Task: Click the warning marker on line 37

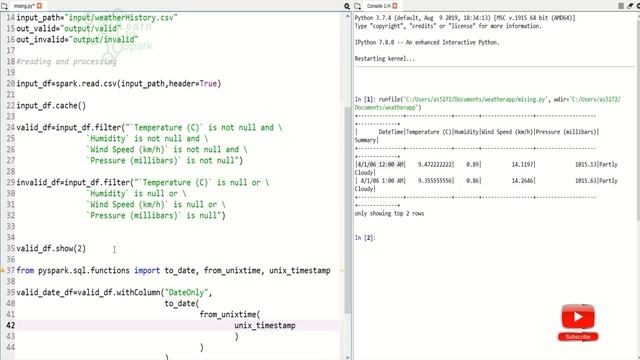Action: tap(2, 270)
